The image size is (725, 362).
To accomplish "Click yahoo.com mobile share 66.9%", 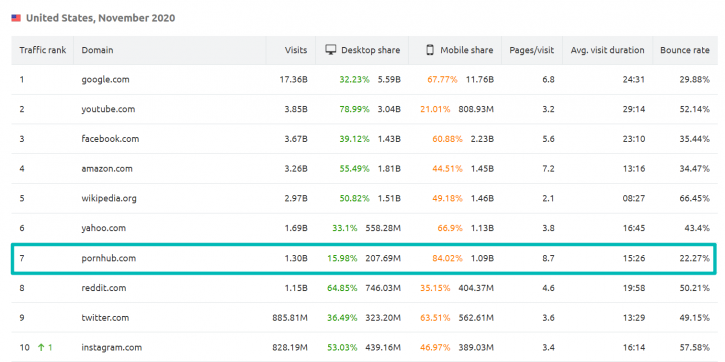I will [450, 228].
